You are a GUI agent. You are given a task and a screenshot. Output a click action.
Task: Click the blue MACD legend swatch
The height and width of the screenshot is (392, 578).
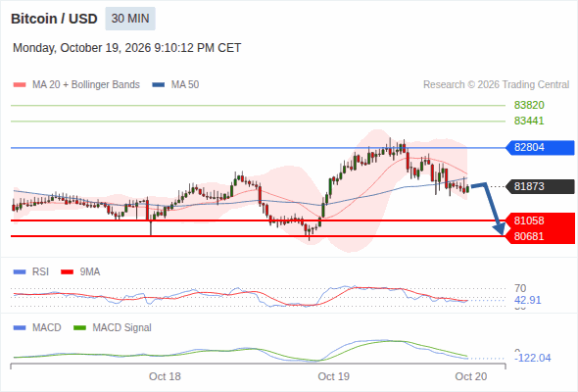20,328
